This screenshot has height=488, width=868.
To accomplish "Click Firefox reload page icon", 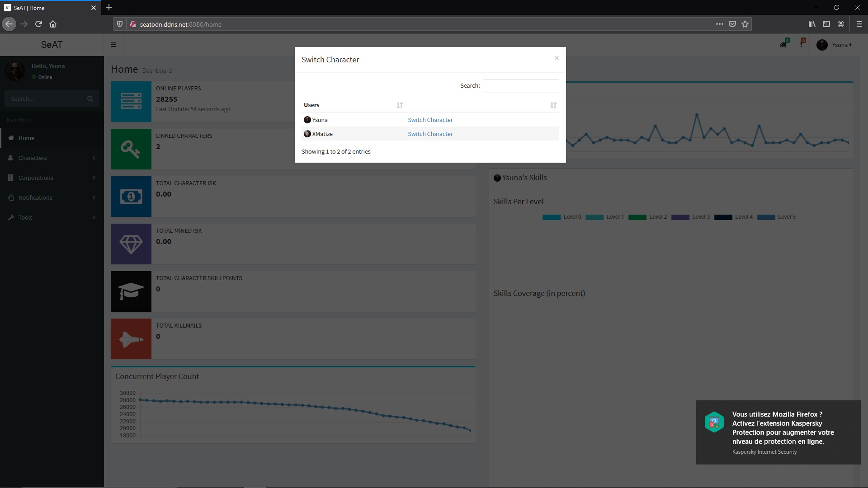I will pyautogui.click(x=38, y=24).
